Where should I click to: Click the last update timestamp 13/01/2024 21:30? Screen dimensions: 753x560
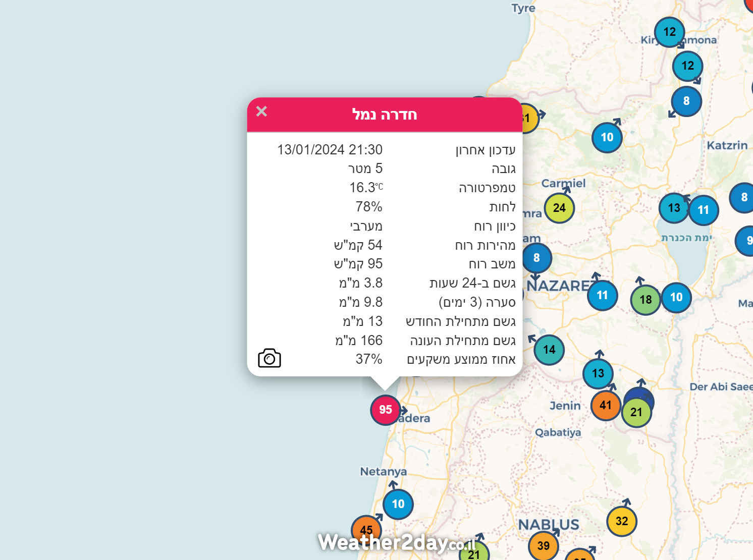pyautogui.click(x=330, y=150)
